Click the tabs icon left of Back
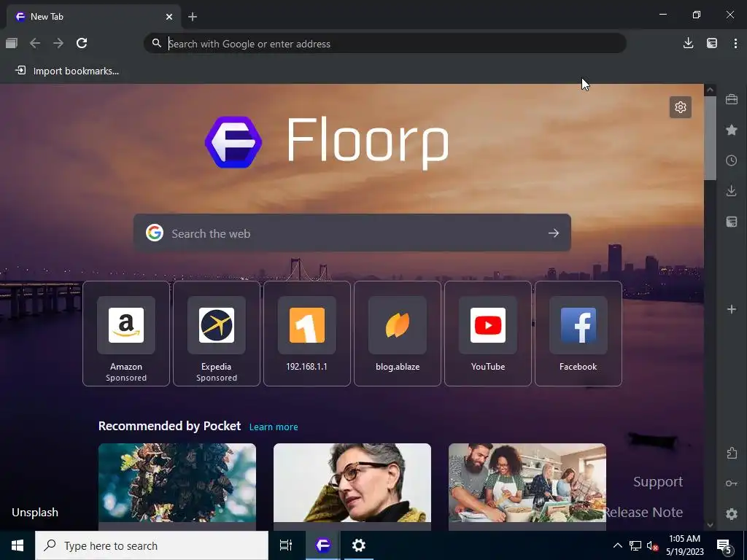 [x=12, y=43]
